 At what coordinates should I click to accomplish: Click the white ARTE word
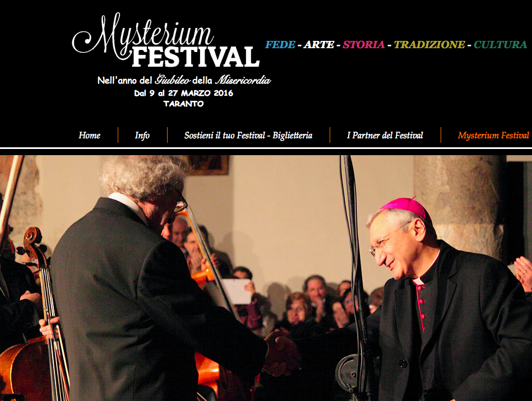pos(319,44)
